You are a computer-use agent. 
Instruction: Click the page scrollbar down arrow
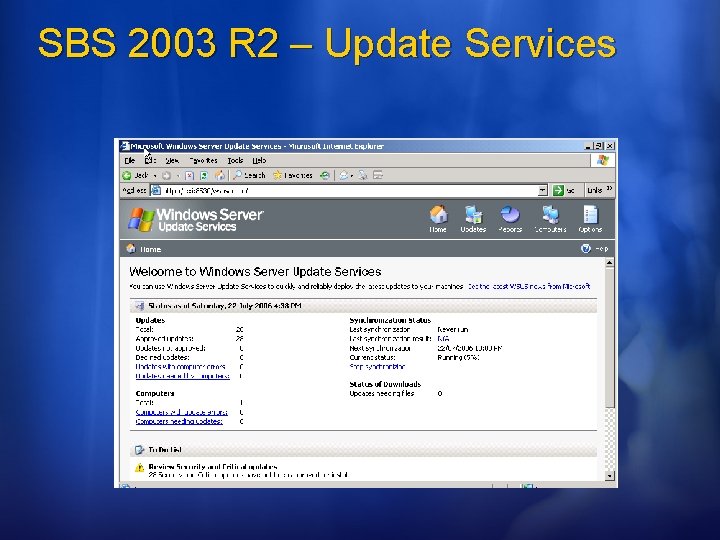pyautogui.click(x=609, y=476)
